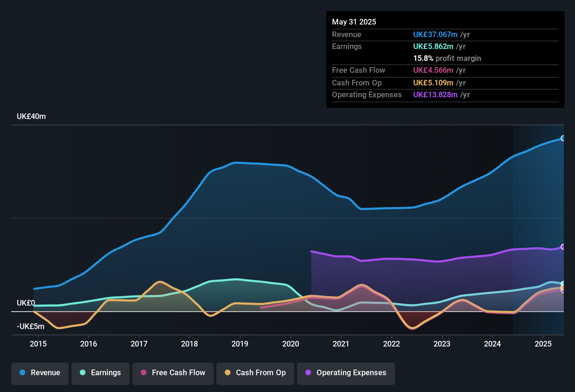Select the 2020 year label on axis
Image resolution: width=575 pixels, height=392 pixels.
click(291, 344)
